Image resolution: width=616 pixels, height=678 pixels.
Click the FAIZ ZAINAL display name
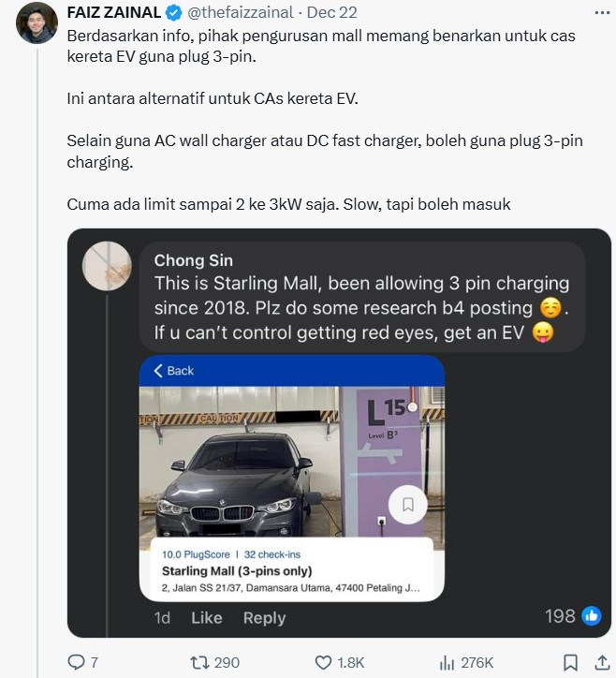click(x=114, y=13)
